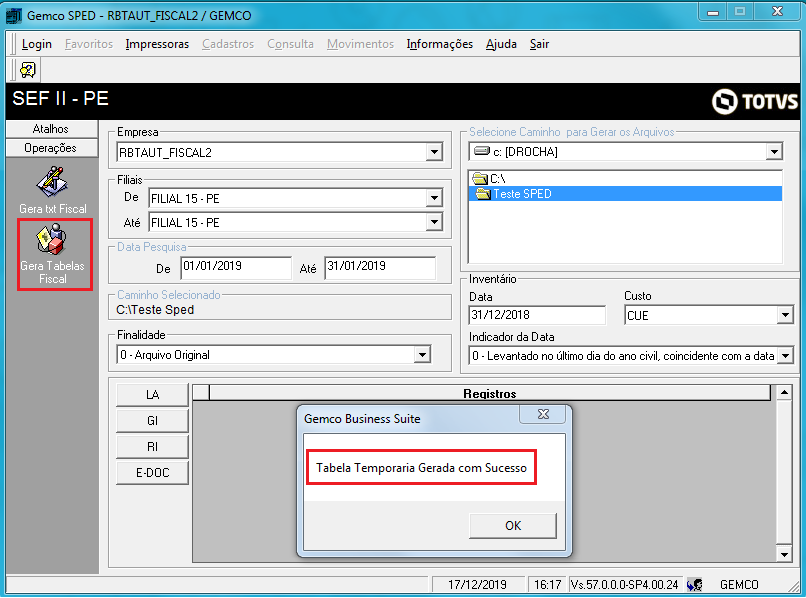Click the Data Pesquisa Até date field
This screenshot has width=806, height=598.
[x=380, y=267]
